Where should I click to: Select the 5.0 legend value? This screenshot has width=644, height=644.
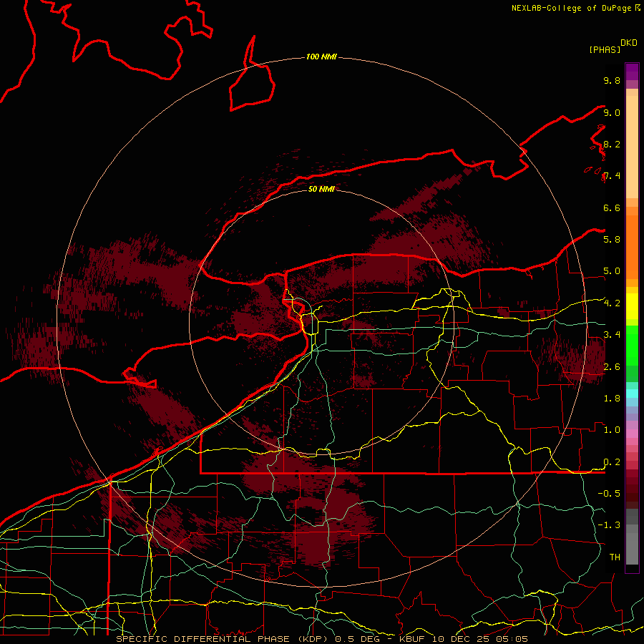click(612, 271)
